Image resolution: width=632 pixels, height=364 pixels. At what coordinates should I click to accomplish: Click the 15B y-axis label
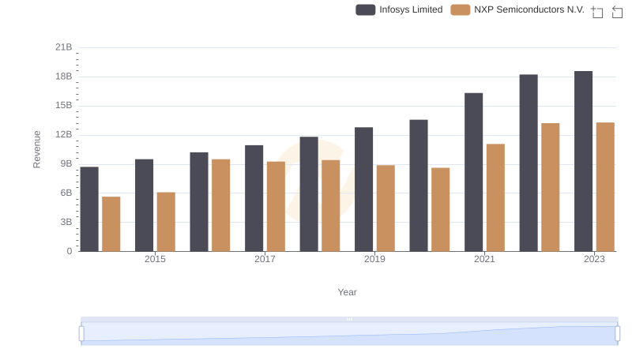[64, 106]
